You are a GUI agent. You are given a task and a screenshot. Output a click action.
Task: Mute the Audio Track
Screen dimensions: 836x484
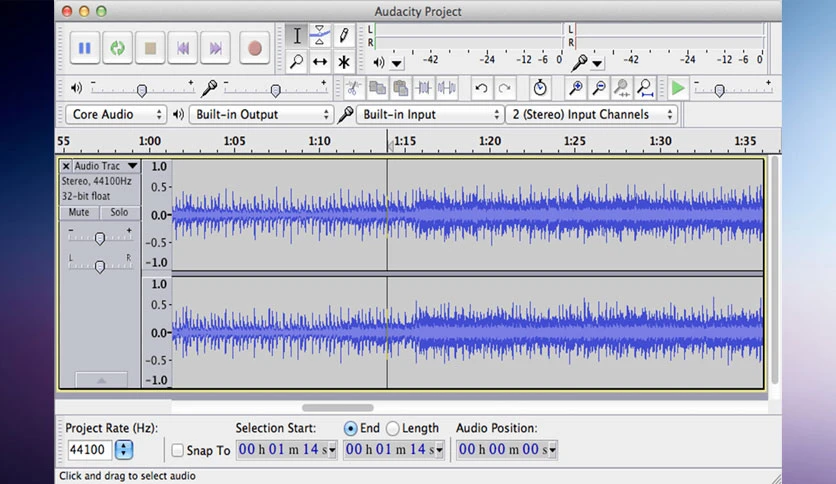[x=79, y=212]
